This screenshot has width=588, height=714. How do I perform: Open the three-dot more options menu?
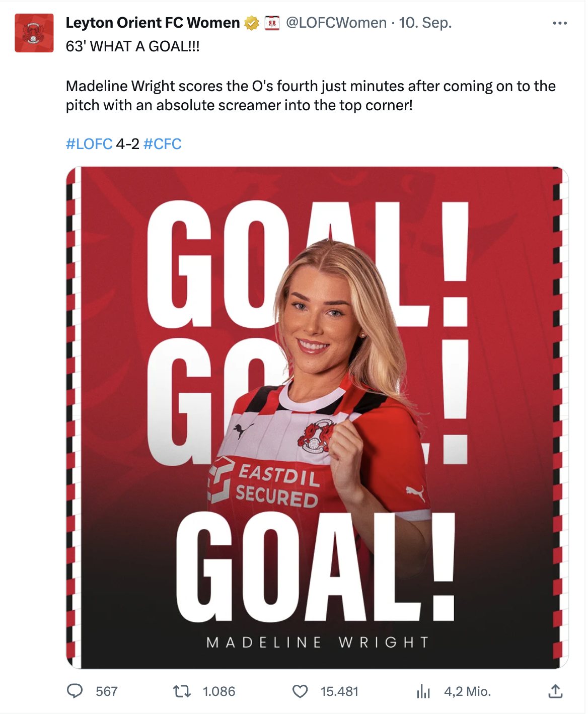[x=560, y=23]
